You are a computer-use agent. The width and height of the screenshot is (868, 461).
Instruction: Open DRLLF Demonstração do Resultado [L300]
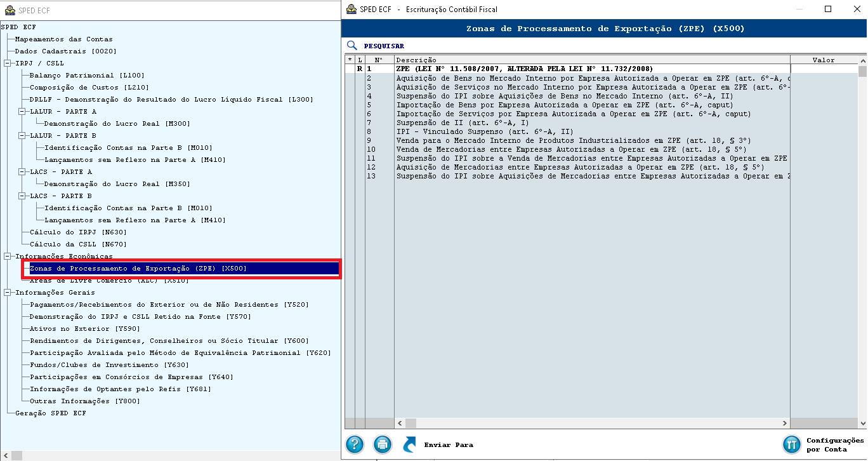pos(171,99)
